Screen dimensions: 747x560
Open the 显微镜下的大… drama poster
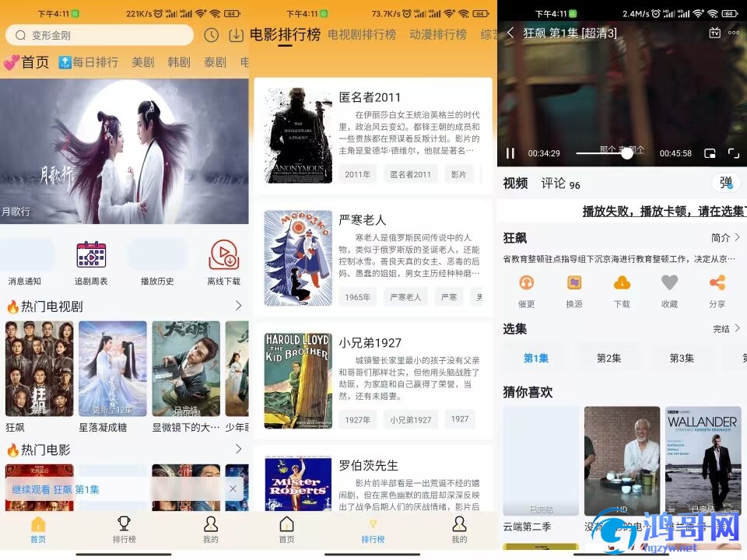(186, 369)
